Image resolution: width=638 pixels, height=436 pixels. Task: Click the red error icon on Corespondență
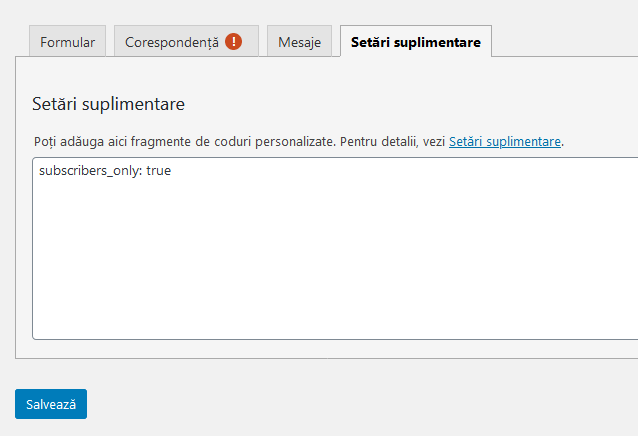point(234,42)
